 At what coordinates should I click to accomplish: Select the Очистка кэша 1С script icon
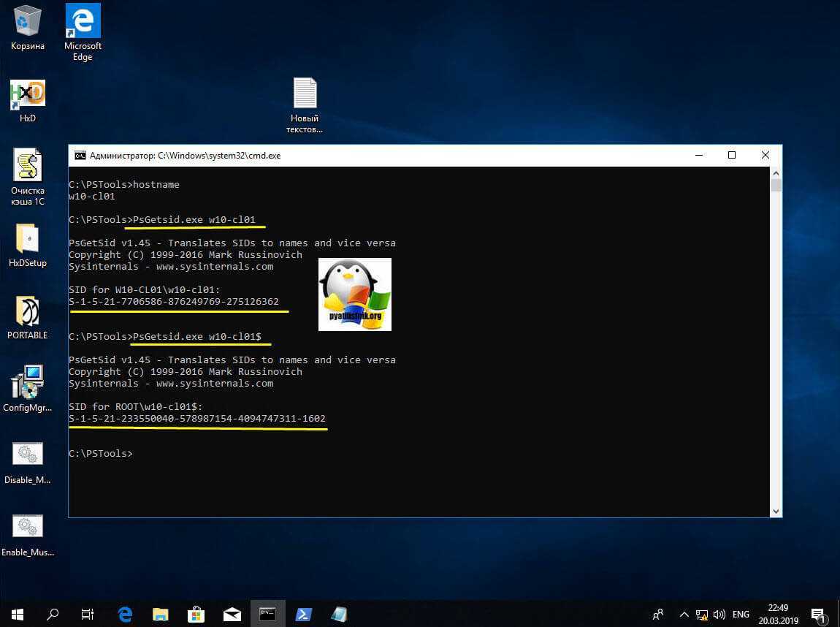pyautogui.click(x=28, y=167)
